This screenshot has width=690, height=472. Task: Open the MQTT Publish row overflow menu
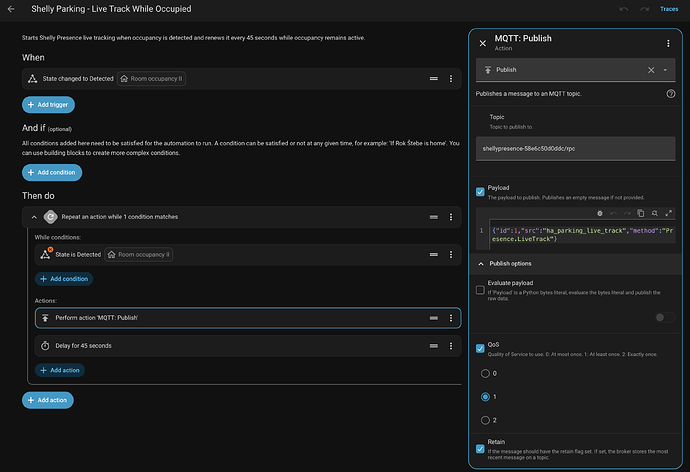pyautogui.click(x=451, y=318)
